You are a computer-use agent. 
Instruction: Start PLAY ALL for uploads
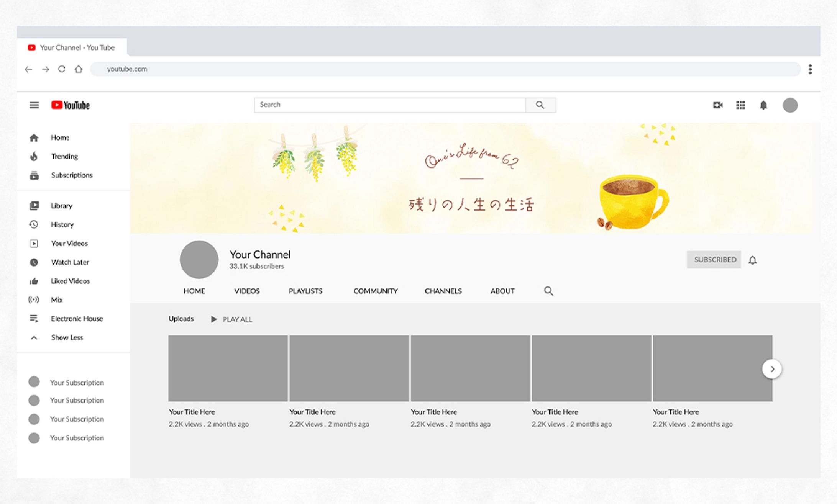[232, 319]
